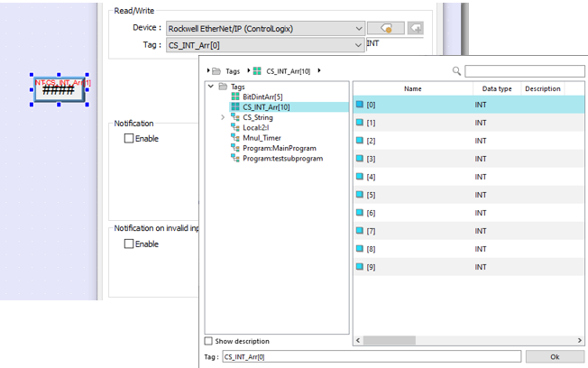Click the tag icon of row [1]
This screenshot has width=588, height=368.
pyautogui.click(x=360, y=123)
